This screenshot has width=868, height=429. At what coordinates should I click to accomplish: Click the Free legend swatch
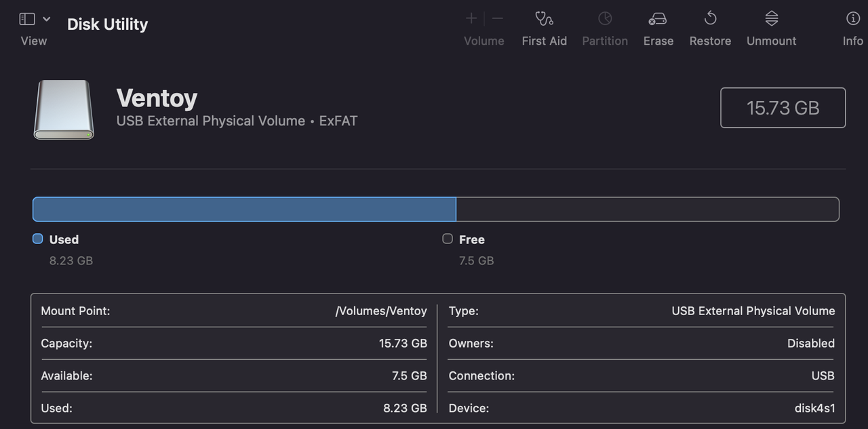448,239
